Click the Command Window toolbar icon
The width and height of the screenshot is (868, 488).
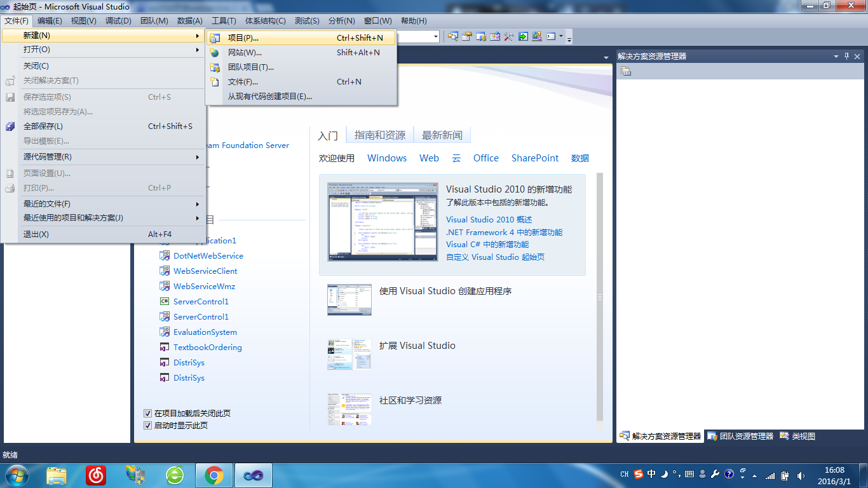click(x=551, y=36)
